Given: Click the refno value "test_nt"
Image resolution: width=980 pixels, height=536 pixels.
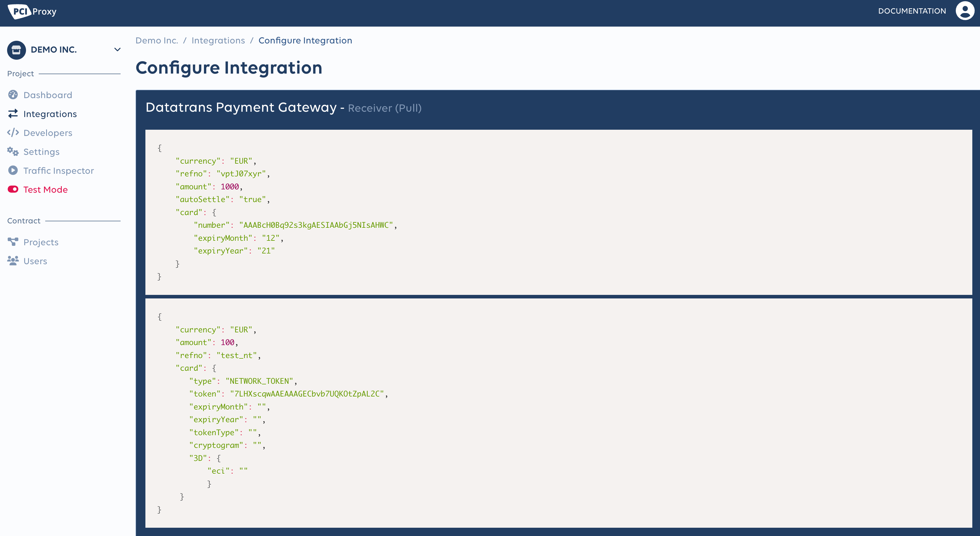Looking at the screenshot, I should (237, 355).
